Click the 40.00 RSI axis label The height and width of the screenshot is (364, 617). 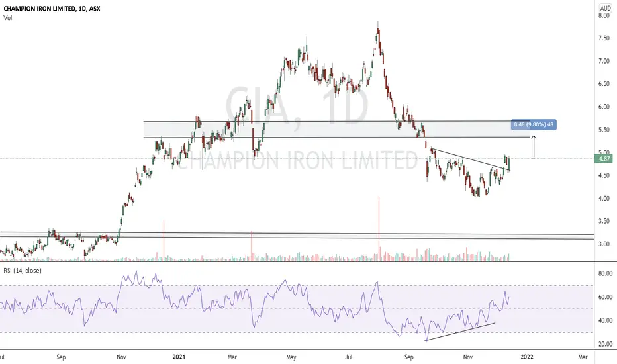point(605,320)
